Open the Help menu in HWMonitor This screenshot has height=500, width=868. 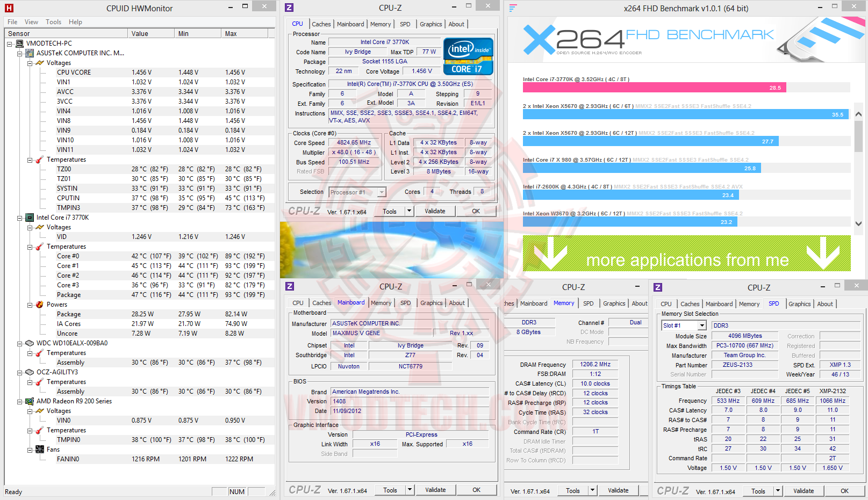[75, 22]
